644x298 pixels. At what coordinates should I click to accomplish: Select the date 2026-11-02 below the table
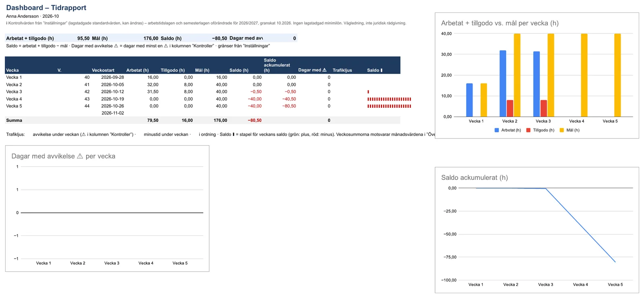pos(113,113)
